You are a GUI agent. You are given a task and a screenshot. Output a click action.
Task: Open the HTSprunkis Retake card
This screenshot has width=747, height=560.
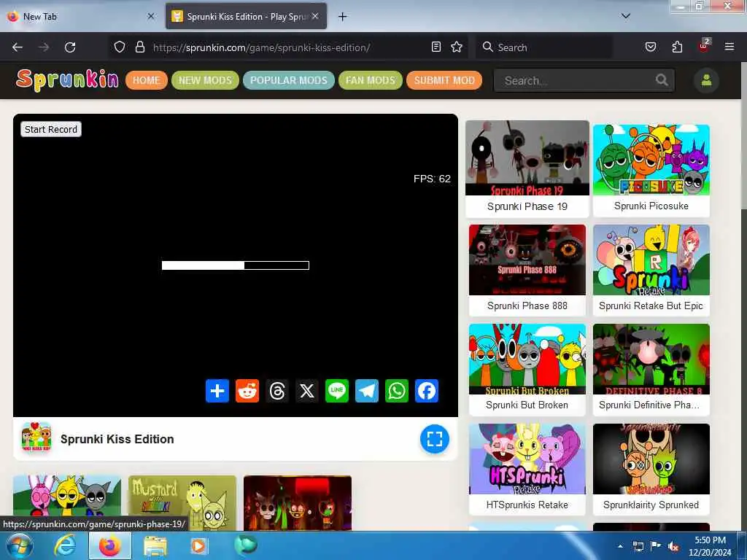click(x=527, y=469)
